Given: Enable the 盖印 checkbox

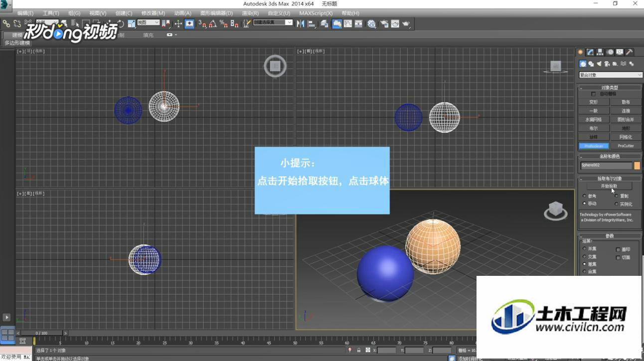Looking at the screenshot, I should click(618, 249).
